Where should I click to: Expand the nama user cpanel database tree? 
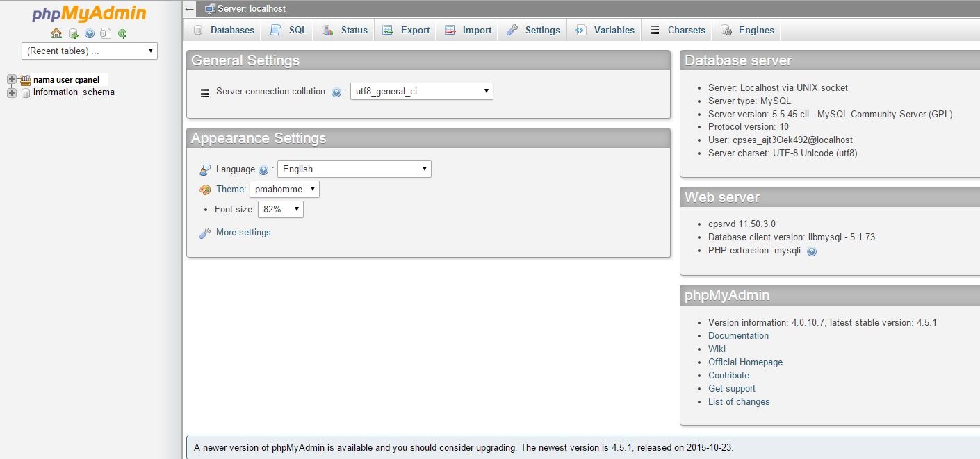tap(12, 80)
